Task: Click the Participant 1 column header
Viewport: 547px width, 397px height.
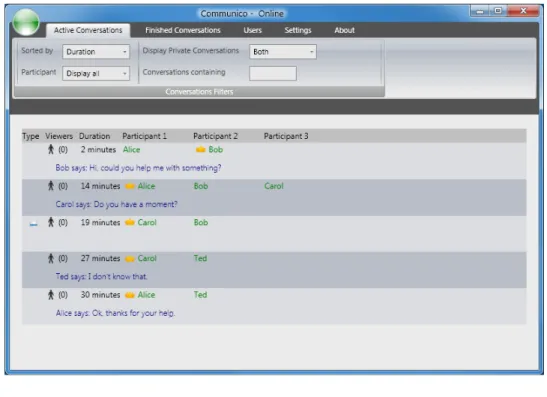Action: click(x=144, y=136)
